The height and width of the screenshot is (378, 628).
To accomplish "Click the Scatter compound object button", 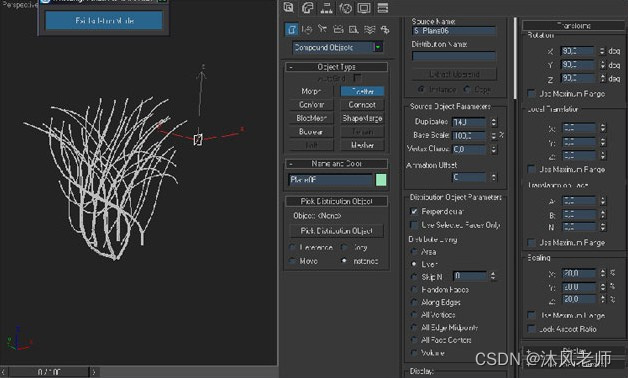I will tap(362, 91).
